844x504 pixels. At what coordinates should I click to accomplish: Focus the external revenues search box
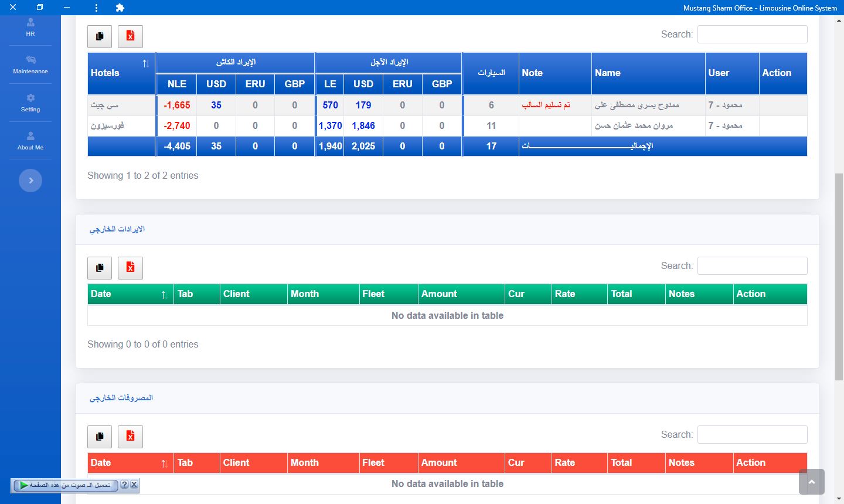(x=752, y=266)
